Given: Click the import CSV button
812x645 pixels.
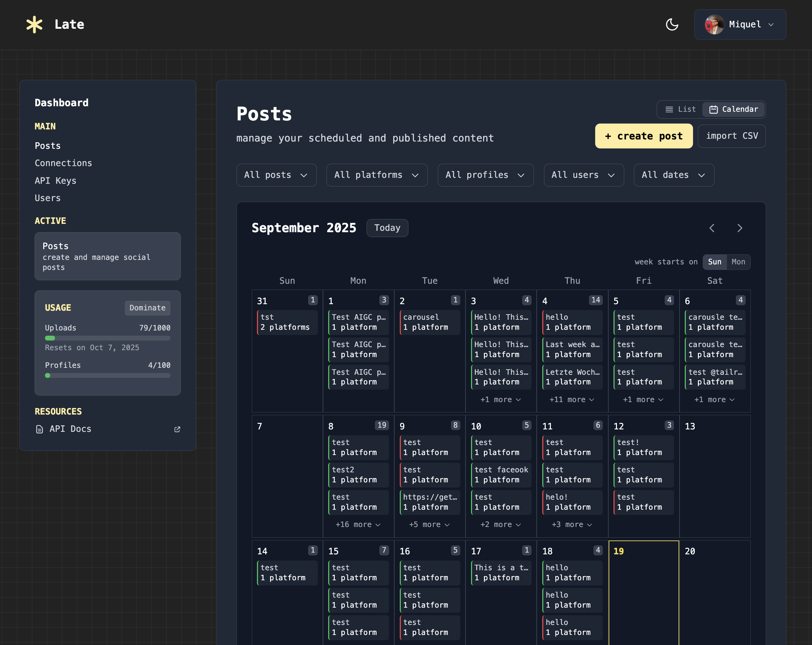Looking at the screenshot, I should (x=731, y=136).
